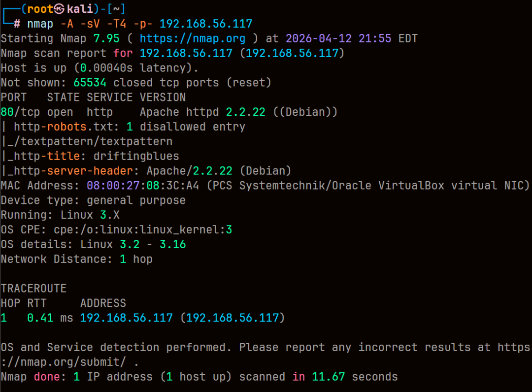Select the 2026-04-12 21:55 timestamp

coord(338,38)
